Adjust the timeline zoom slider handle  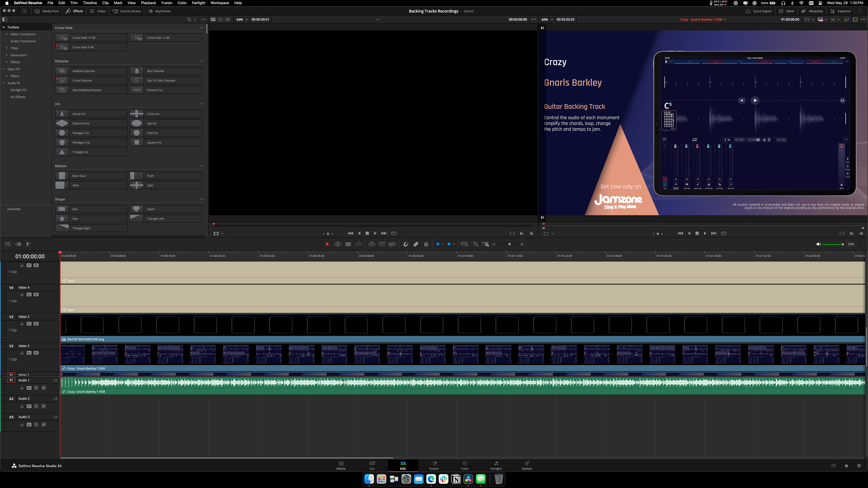[510, 244]
